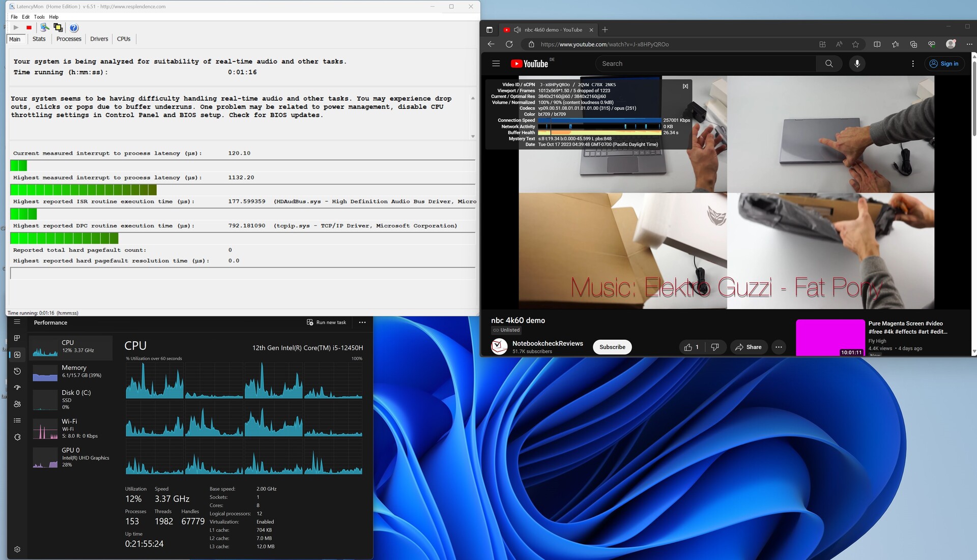The height and width of the screenshot is (560, 977).
Task: Open Task Manager settings gear
Action: pyautogui.click(x=17, y=549)
